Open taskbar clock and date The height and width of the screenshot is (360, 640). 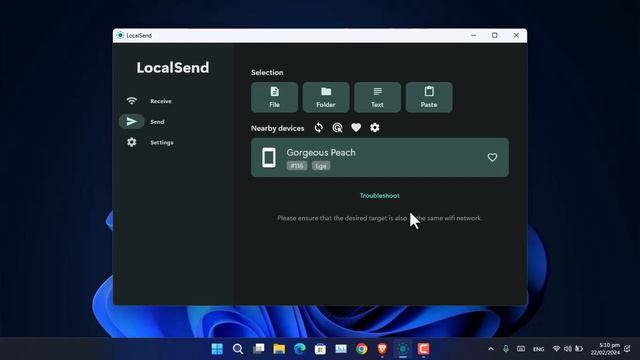click(x=605, y=349)
